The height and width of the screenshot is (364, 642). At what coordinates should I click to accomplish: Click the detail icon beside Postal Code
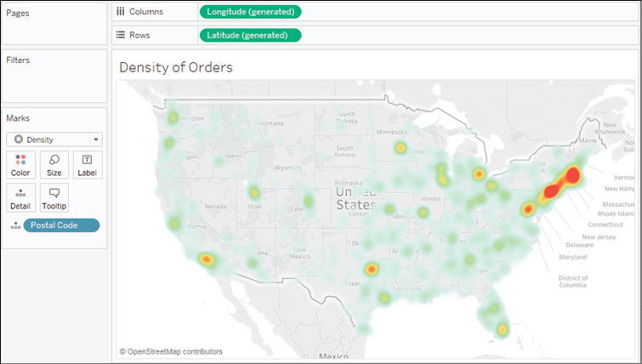[x=14, y=225]
